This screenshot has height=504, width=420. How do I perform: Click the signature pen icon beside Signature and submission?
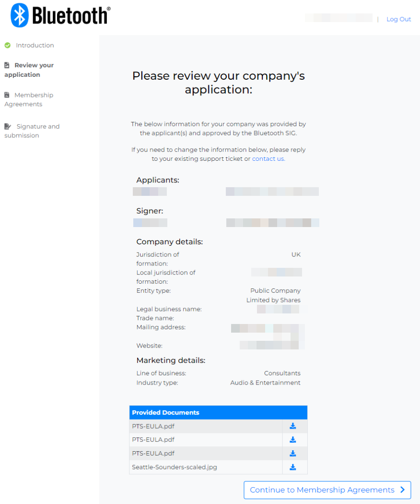click(x=7, y=126)
